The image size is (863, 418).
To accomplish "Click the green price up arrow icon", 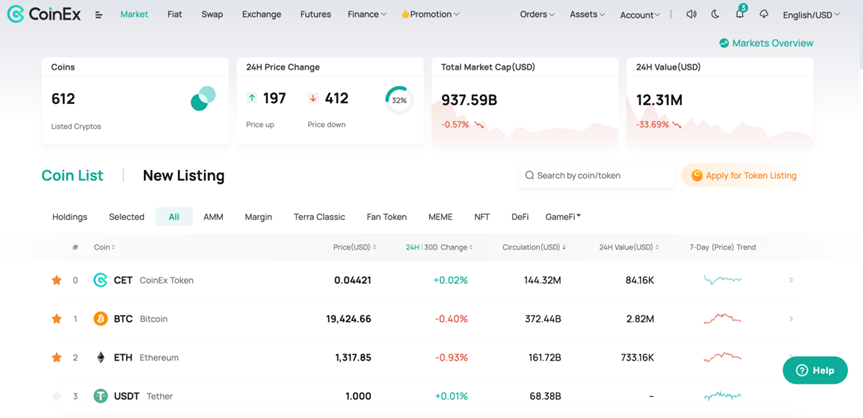I will coord(252,98).
